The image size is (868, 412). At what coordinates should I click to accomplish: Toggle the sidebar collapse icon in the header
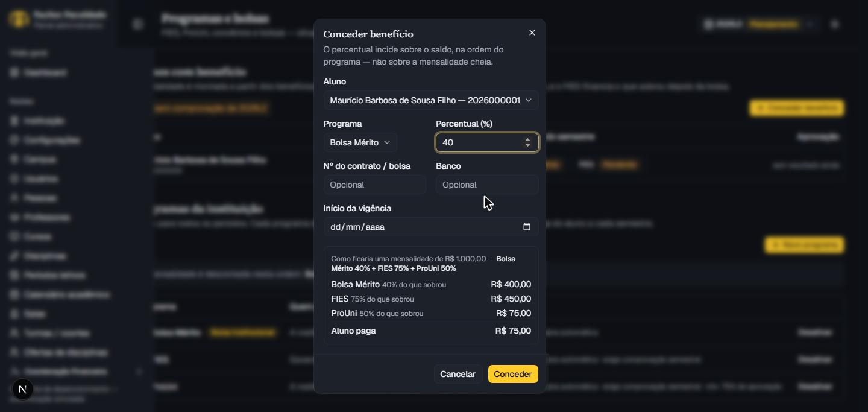pos(138,24)
